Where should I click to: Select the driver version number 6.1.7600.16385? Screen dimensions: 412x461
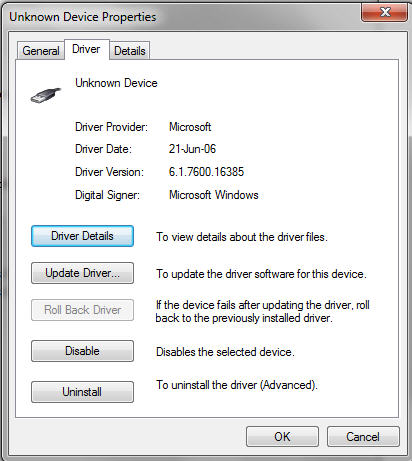pyautogui.click(x=206, y=172)
